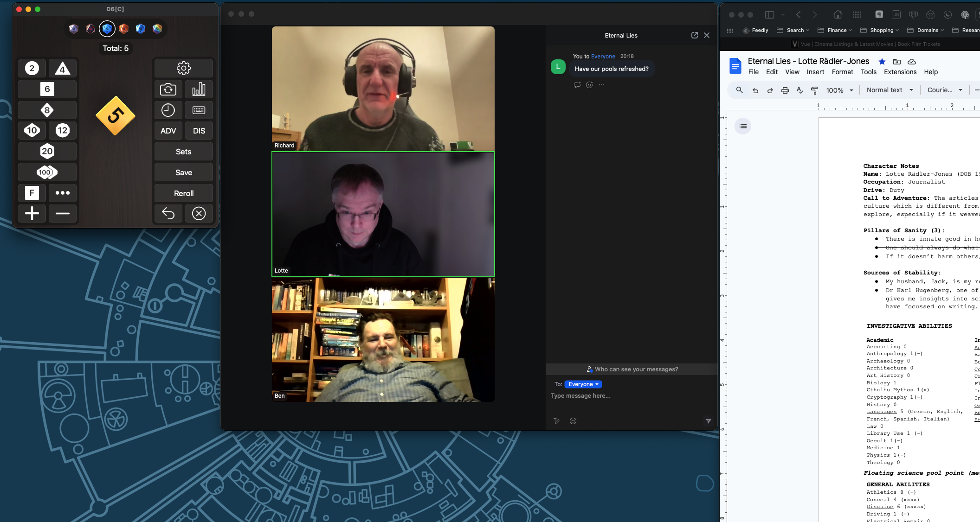Viewport: 980px width, 522px height.
Task: Add a percentile d100 die
Action: (47, 172)
